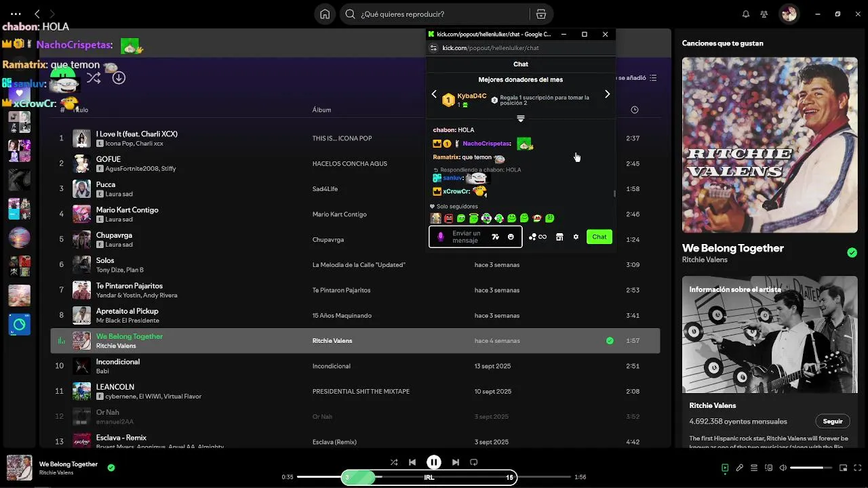The height and width of the screenshot is (488, 868).
Task: Pause the current song
Action: [x=434, y=462]
